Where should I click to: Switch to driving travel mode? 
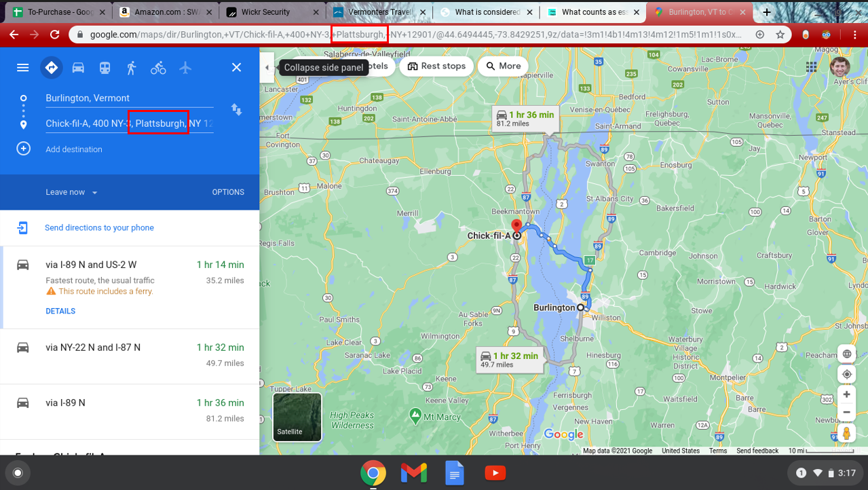coord(78,67)
